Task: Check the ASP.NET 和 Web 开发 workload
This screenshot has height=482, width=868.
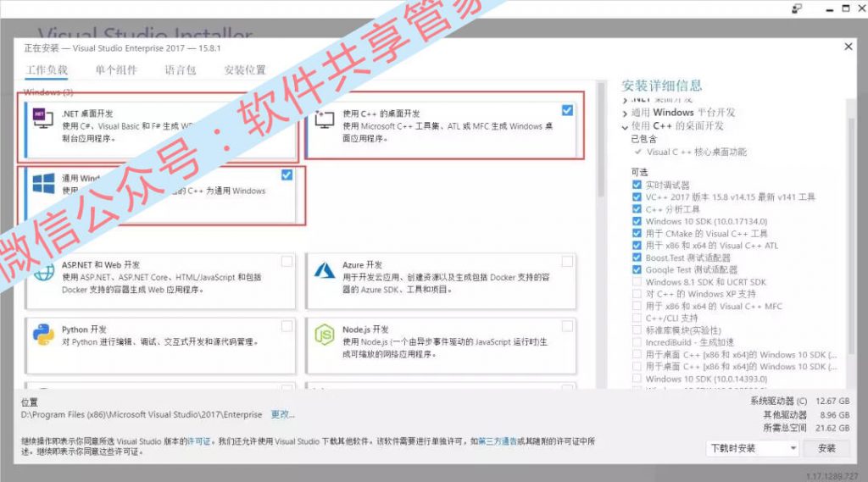Action: pos(287,261)
